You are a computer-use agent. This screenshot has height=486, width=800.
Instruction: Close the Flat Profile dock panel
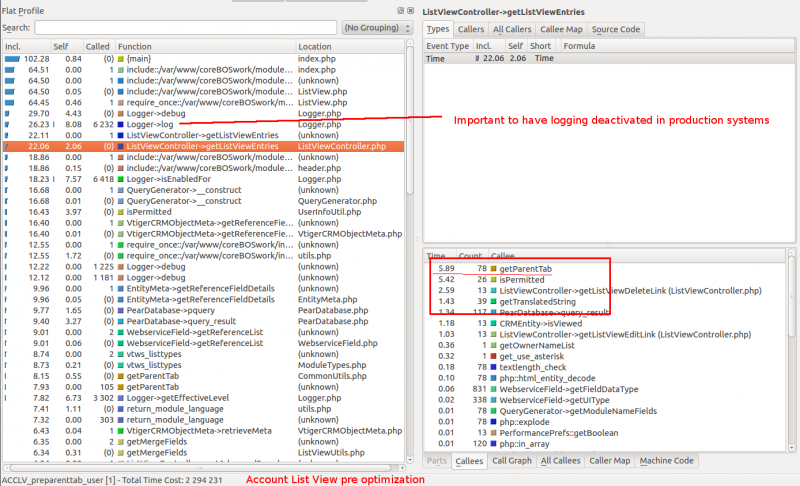coord(410,11)
